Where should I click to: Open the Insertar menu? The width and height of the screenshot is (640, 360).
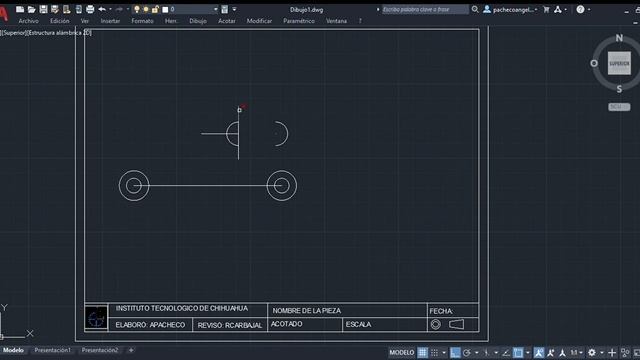pyautogui.click(x=110, y=21)
